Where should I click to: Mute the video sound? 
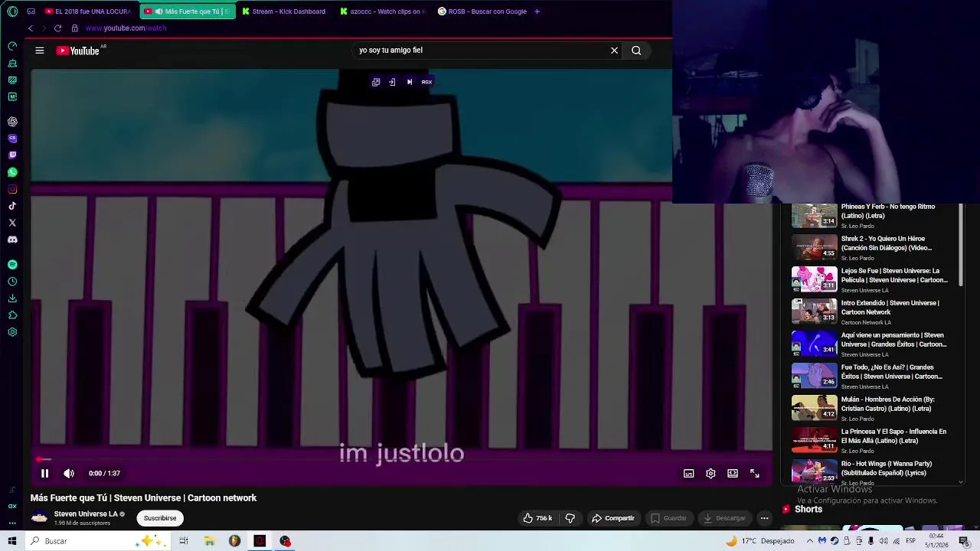(x=69, y=474)
